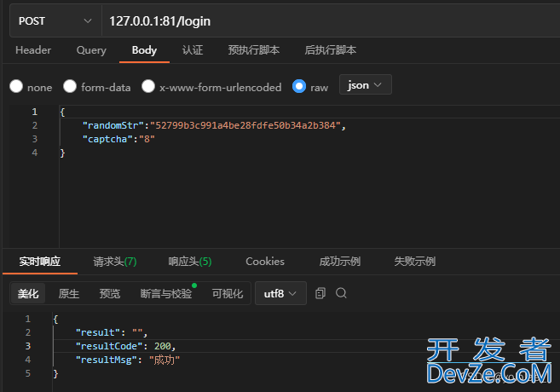This screenshot has height=392, width=560.
Task: Open the 认证 tab
Action: coord(193,50)
